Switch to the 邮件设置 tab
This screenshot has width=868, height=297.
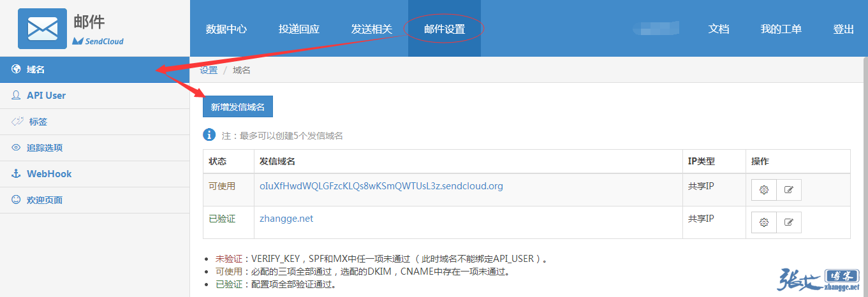click(445, 29)
